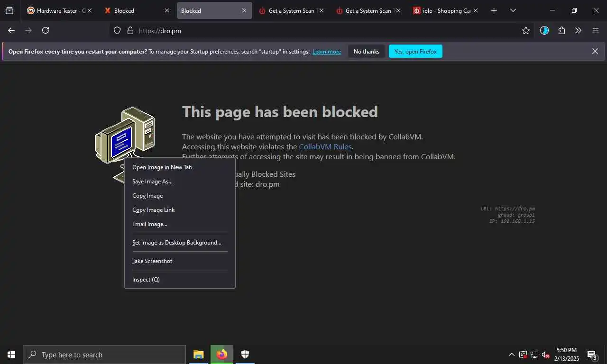Open Windows Security from the taskbar
The width and height of the screenshot is (607, 364).
tap(245, 355)
